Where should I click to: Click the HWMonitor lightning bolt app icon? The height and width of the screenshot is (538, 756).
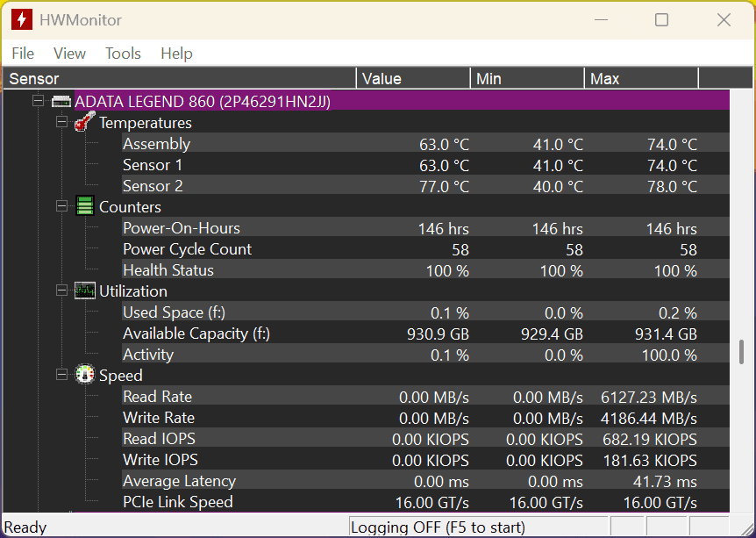click(22, 20)
